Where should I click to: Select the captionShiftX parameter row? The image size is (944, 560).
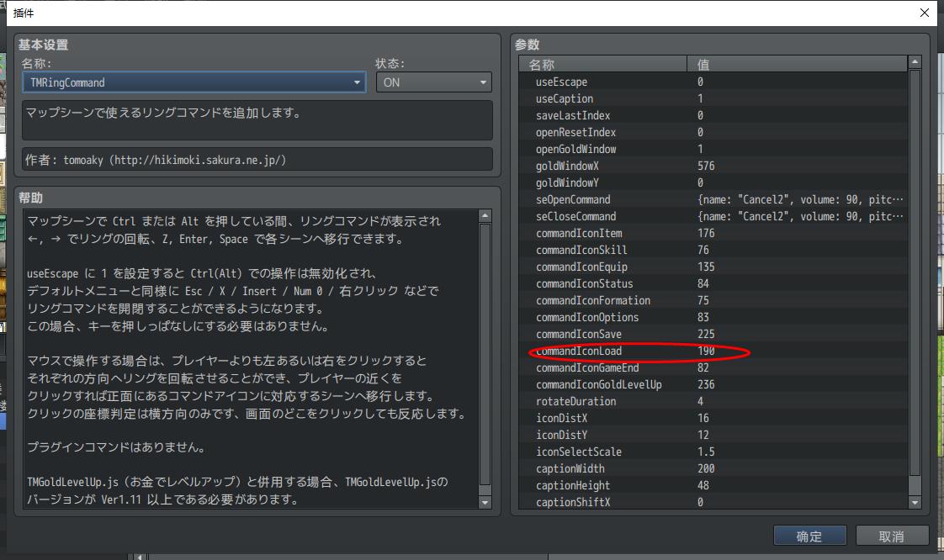[x=713, y=502]
